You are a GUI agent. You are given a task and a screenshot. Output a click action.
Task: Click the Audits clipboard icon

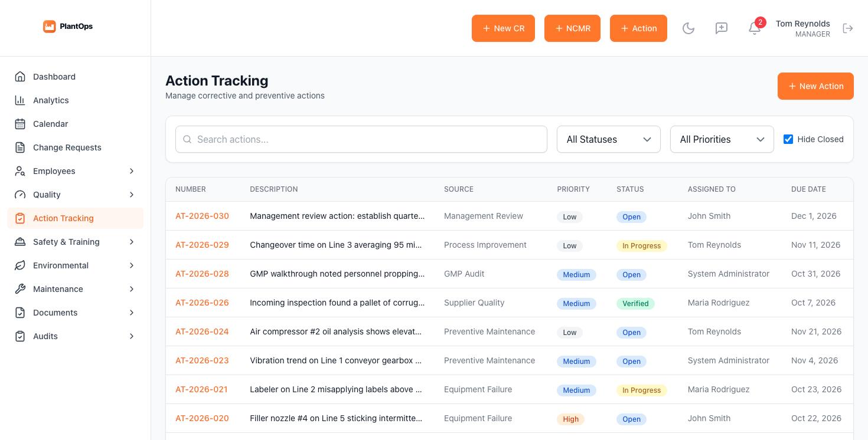(20, 336)
